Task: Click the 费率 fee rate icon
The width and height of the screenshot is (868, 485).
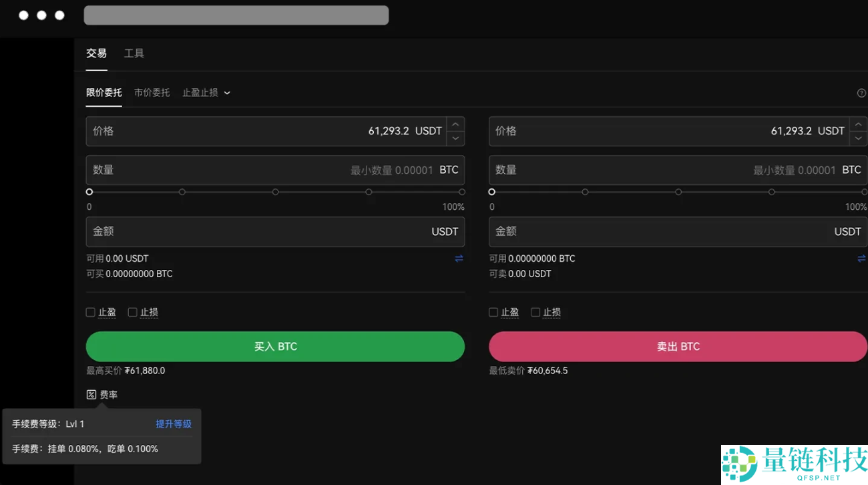Action: coord(91,395)
